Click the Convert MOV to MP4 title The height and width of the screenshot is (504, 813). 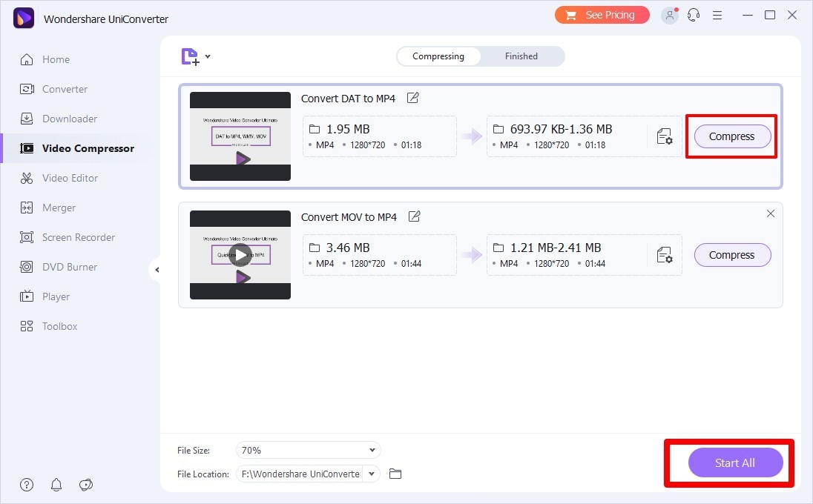pos(349,217)
